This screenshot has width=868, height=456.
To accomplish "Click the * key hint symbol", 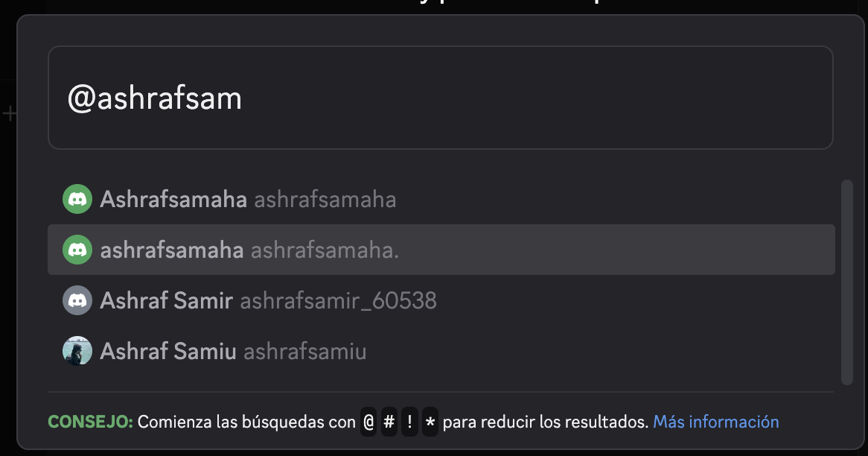I will (430, 422).
